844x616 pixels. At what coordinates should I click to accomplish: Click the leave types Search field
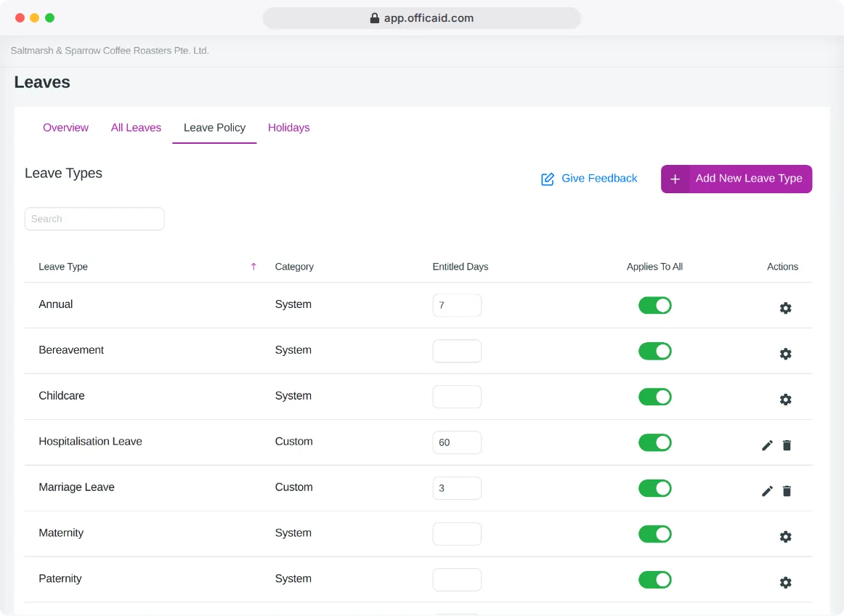pyautogui.click(x=94, y=219)
